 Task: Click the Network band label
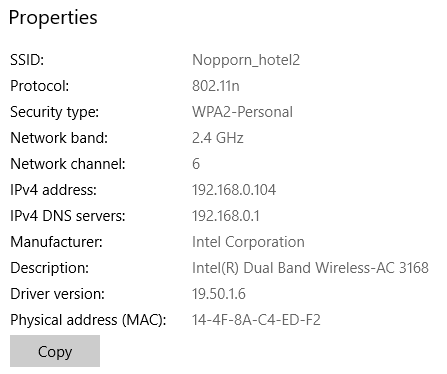(59, 138)
